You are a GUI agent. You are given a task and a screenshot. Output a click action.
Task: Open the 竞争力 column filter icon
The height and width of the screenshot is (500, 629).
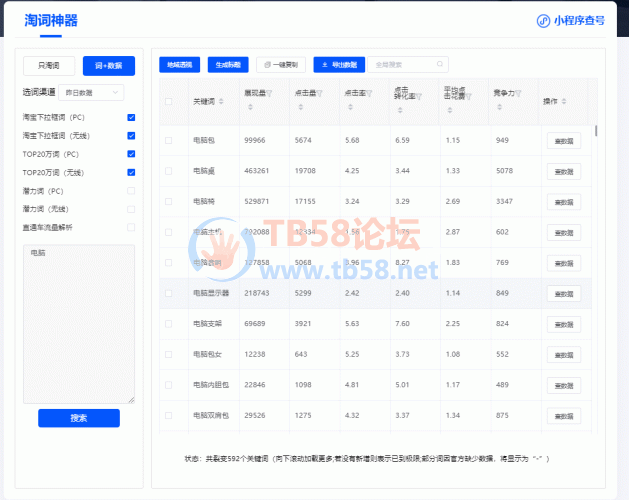click(518, 93)
